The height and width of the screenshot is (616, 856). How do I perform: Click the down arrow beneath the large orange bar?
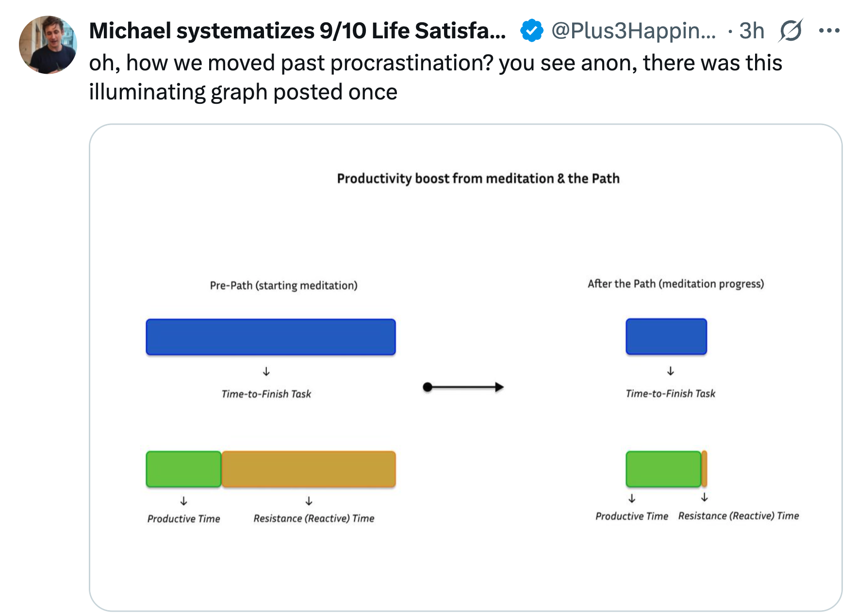[x=309, y=501]
